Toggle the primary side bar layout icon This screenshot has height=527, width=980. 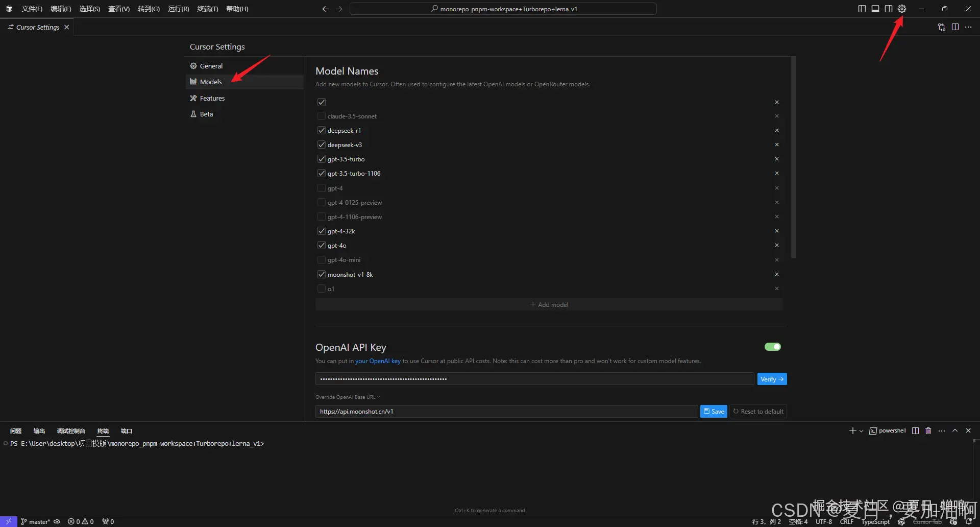pyautogui.click(x=862, y=9)
